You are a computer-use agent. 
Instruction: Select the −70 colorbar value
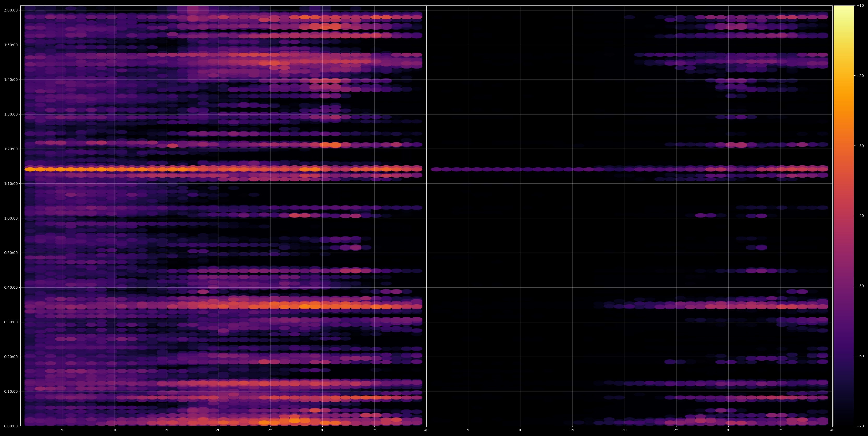point(860,426)
